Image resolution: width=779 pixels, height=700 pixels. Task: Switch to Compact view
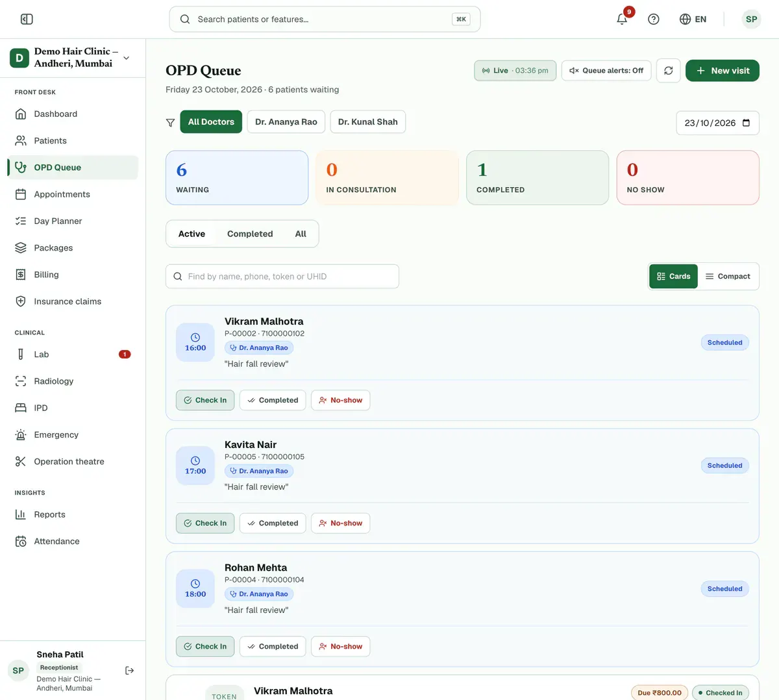(728, 277)
